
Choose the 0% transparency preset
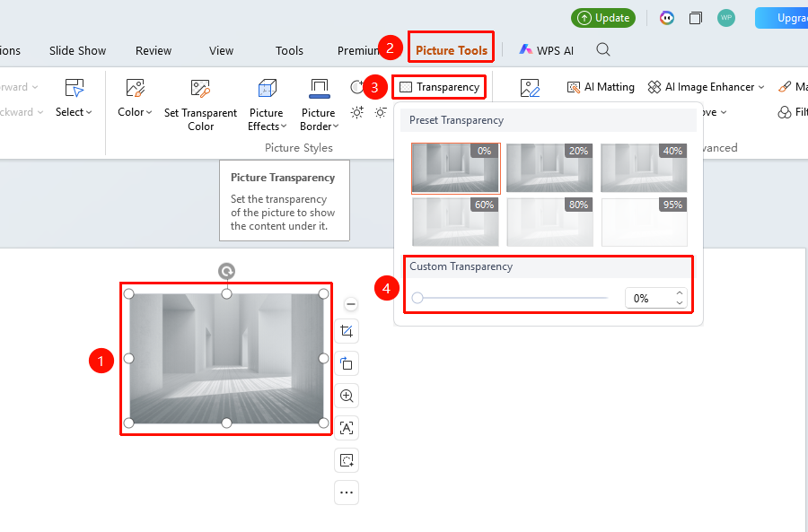coord(455,169)
